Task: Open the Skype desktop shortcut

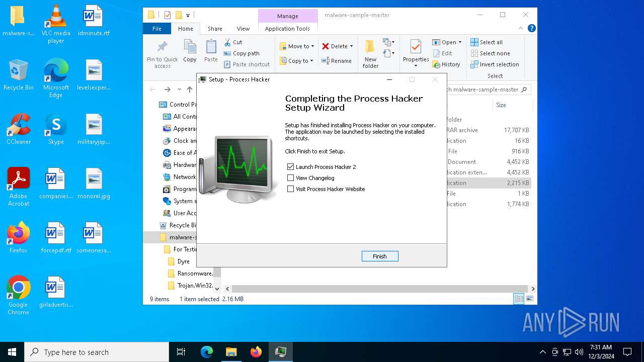Action: 56,129
